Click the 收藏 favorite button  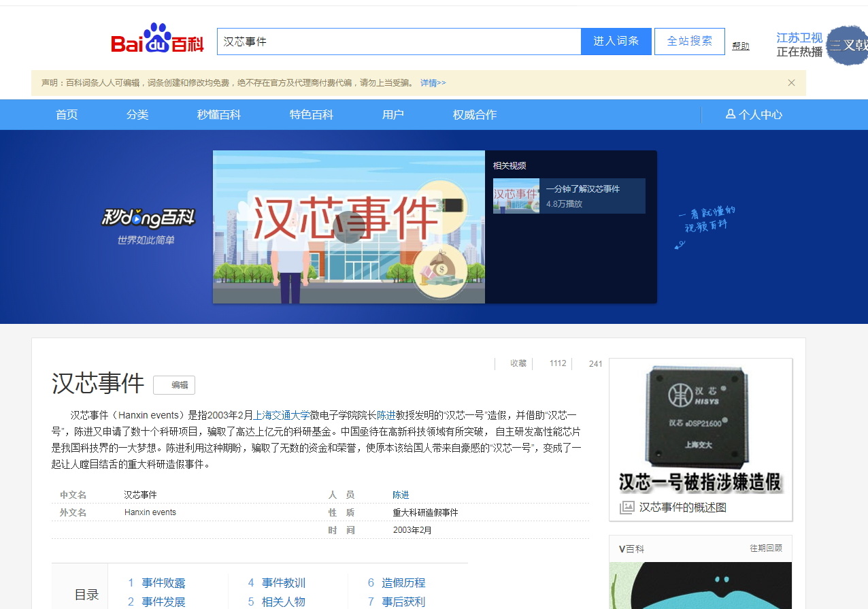(x=518, y=363)
